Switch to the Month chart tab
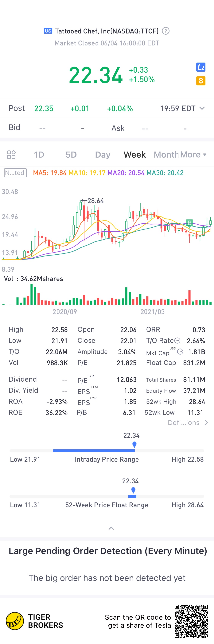Image resolution: width=214 pixels, height=644 pixels. pyautogui.click(x=166, y=155)
